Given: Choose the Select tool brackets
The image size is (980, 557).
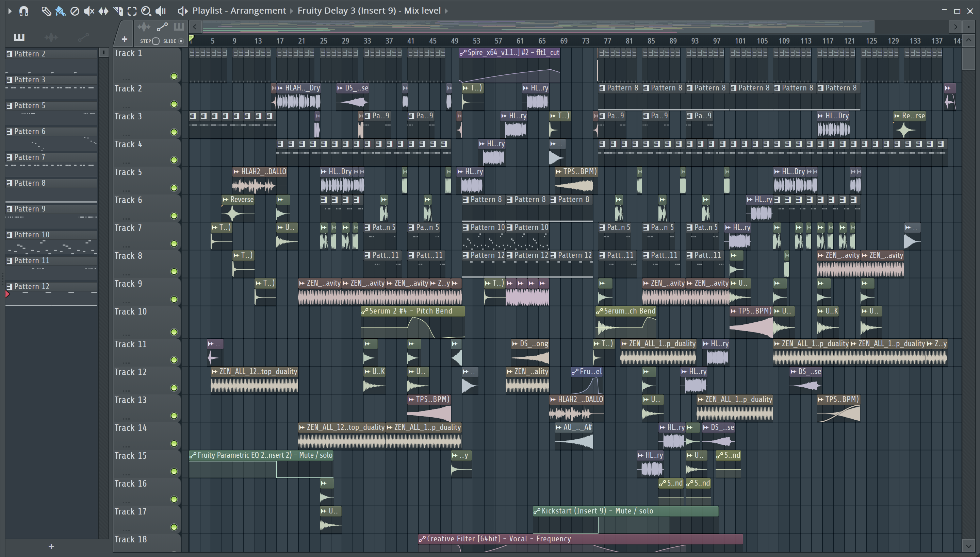Looking at the screenshot, I should tap(132, 11).
